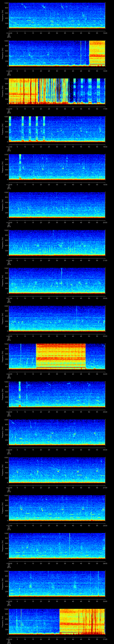This screenshot has width=114, height=644.
Task: Open the spectrogram panel starting at 4:16:00
Action: click(57, 91)
